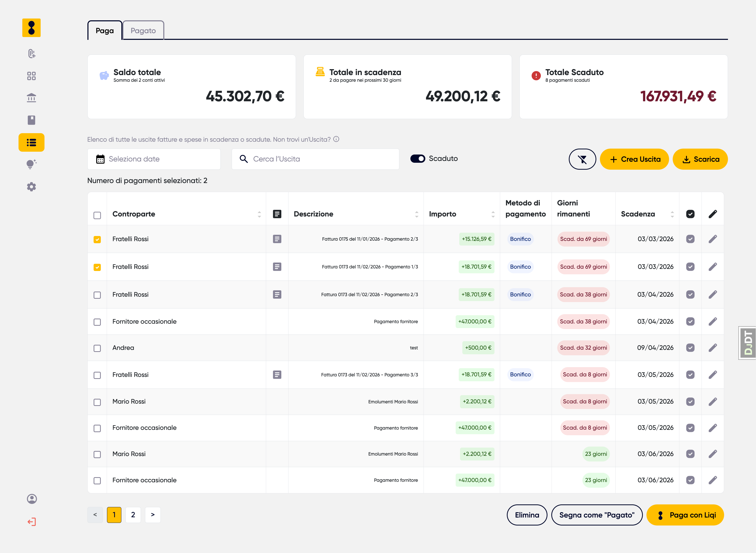Open document for Fattura 0173 Pagamento 1/3

point(277,267)
